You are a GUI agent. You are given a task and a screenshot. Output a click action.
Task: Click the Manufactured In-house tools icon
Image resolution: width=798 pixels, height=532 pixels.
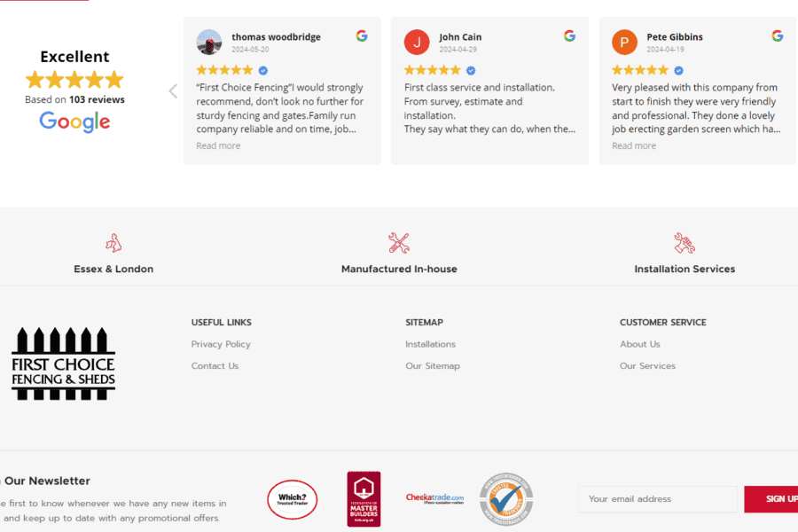(x=399, y=243)
